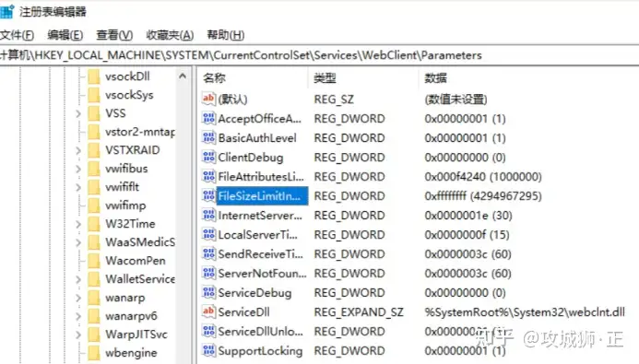Open the 查看(V) menu
The height and width of the screenshot is (364, 639).
[114, 35]
